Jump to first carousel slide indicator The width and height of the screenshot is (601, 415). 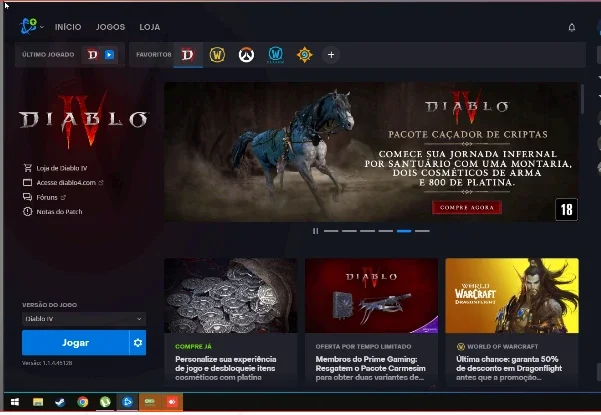coord(331,231)
